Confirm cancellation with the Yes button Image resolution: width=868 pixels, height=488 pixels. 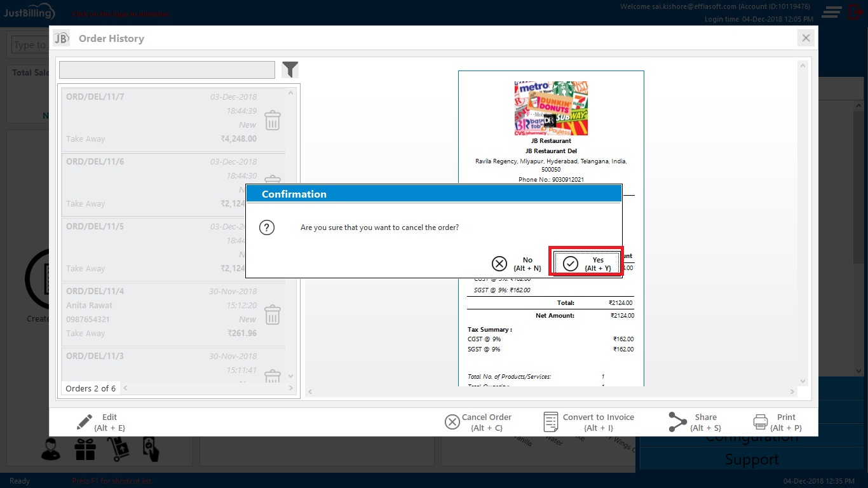587,263
